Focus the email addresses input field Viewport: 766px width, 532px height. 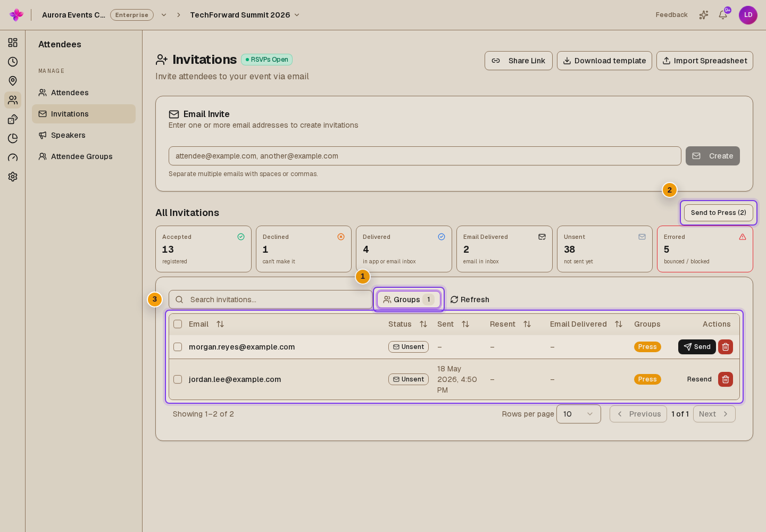click(x=425, y=156)
